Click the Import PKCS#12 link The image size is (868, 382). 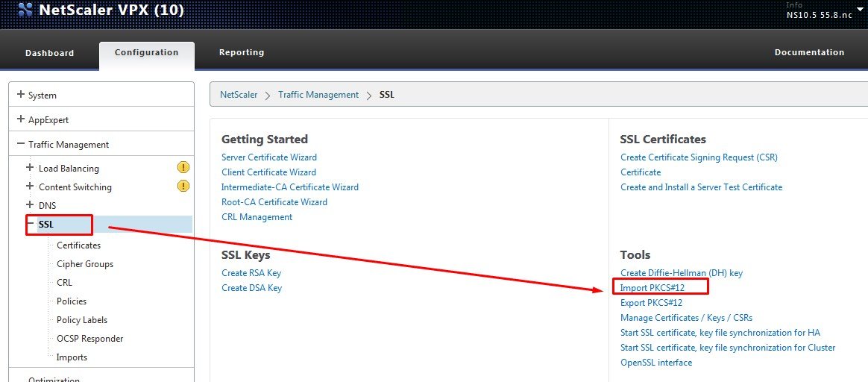pos(652,288)
